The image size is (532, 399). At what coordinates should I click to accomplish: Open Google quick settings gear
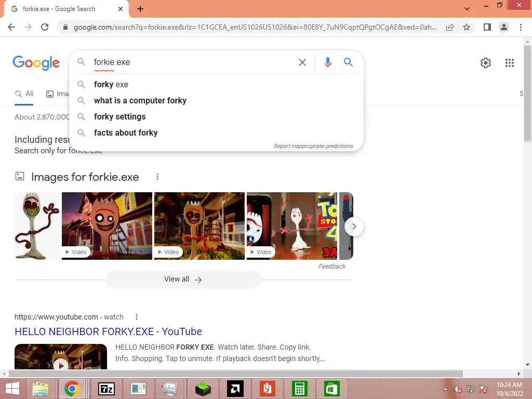pyautogui.click(x=486, y=63)
